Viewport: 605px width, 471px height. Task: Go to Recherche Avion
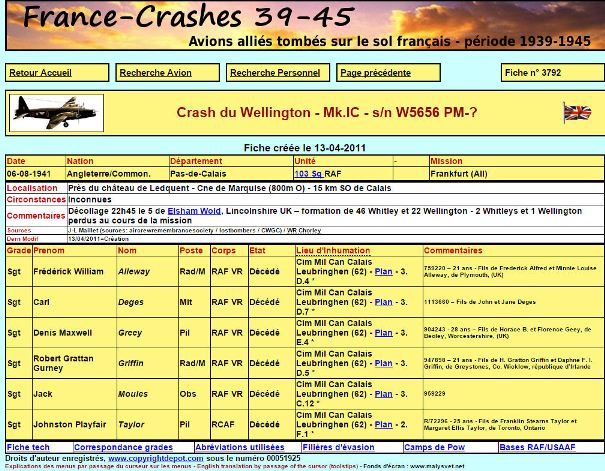click(x=155, y=73)
